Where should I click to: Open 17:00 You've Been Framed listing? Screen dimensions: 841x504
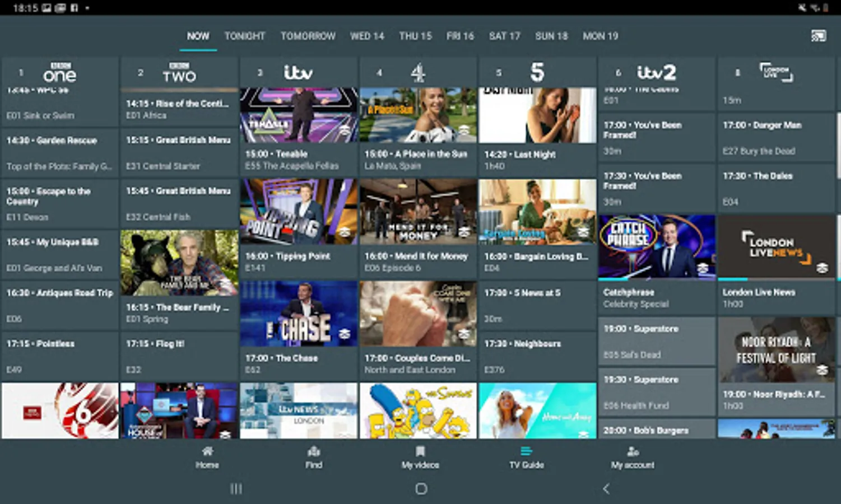[x=657, y=138]
